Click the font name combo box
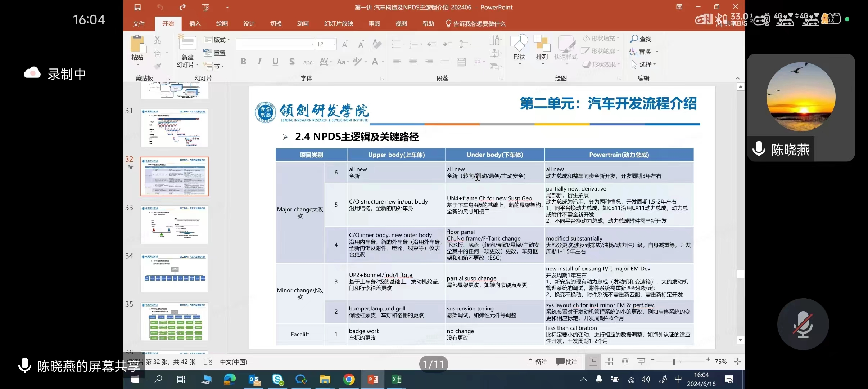This screenshot has width=868, height=389. click(x=275, y=44)
